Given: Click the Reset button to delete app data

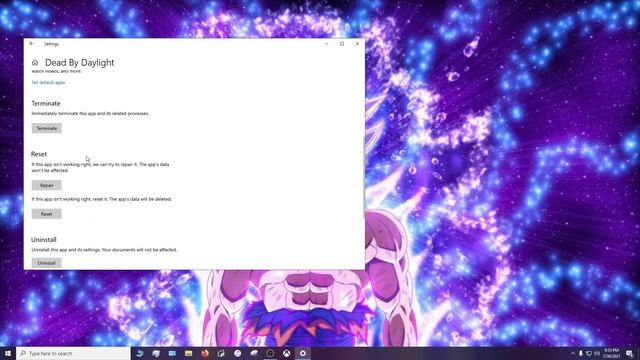Looking at the screenshot, I should tap(47, 214).
